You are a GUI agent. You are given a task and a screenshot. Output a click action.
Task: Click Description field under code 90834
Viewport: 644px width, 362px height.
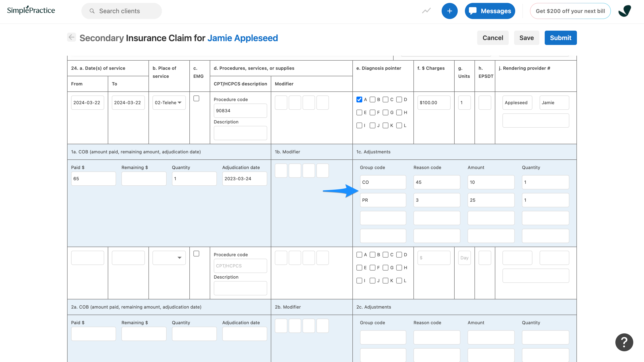240,133
